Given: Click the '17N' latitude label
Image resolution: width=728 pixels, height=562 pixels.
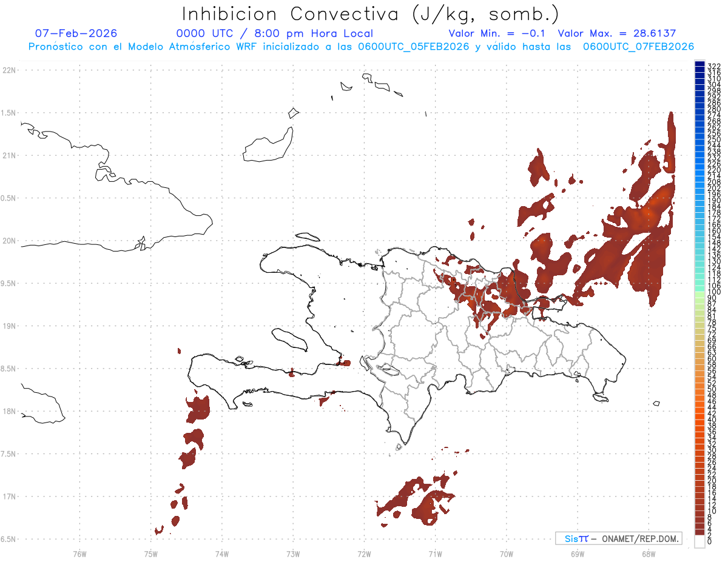Looking at the screenshot, I should tap(9, 497).
